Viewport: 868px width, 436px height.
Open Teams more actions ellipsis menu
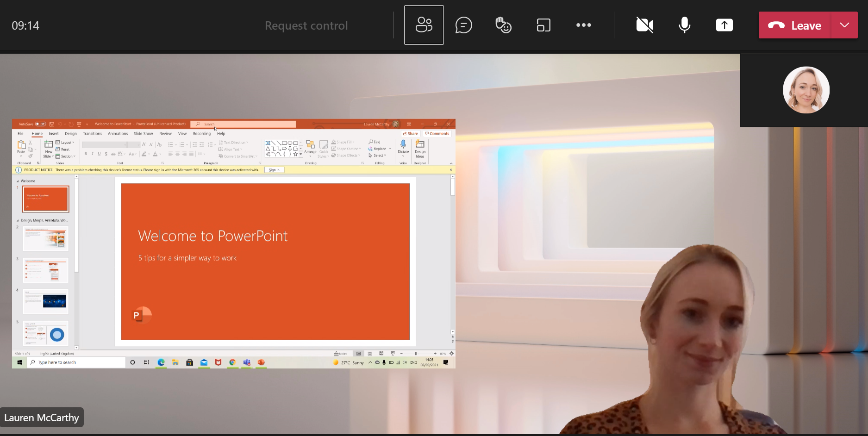tap(583, 25)
